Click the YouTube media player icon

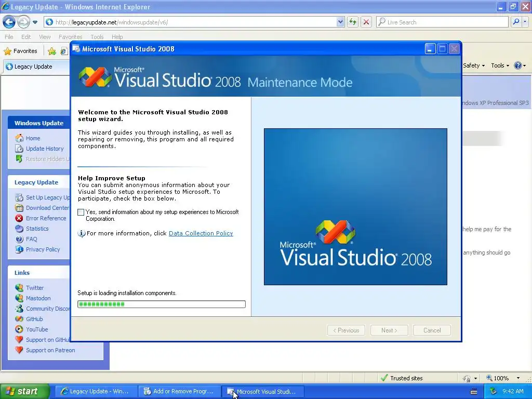pos(19,329)
